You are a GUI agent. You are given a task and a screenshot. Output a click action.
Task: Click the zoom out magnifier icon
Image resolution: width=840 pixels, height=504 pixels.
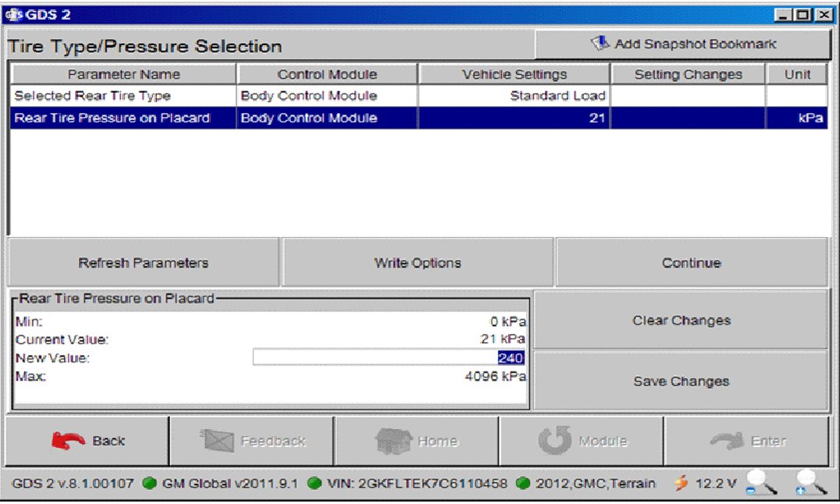point(761,484)
